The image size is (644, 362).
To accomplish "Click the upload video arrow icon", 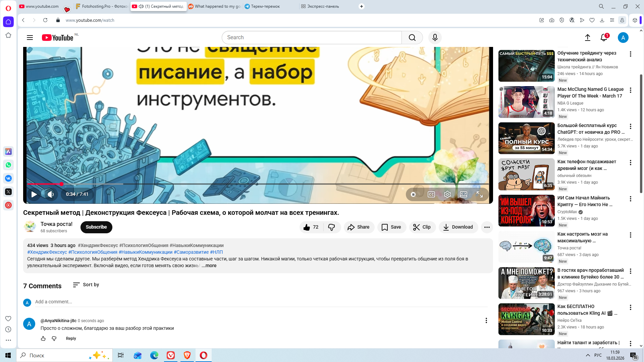I will 587,38.
